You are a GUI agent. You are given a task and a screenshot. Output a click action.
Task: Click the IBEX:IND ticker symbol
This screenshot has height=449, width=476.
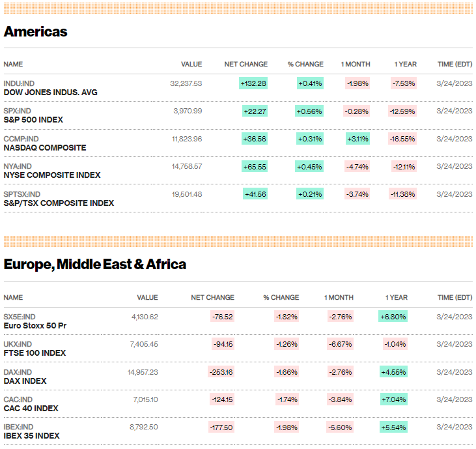point(18,427)
